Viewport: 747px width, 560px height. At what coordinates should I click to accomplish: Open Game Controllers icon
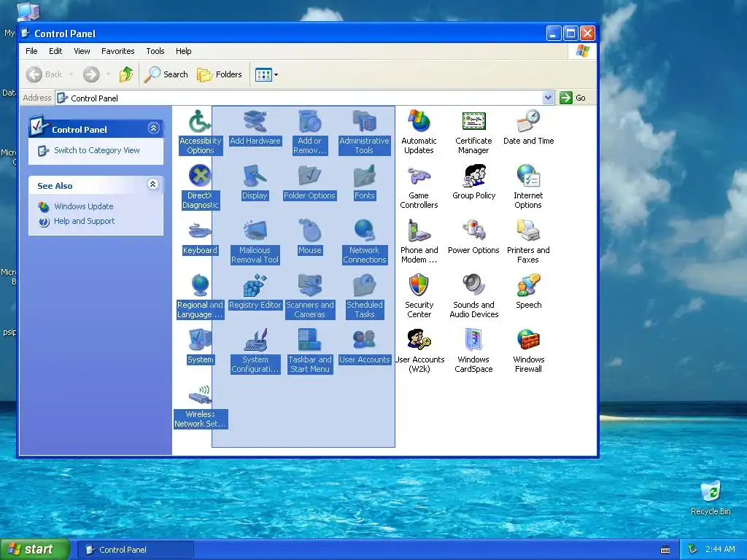[x=419, y=176]
